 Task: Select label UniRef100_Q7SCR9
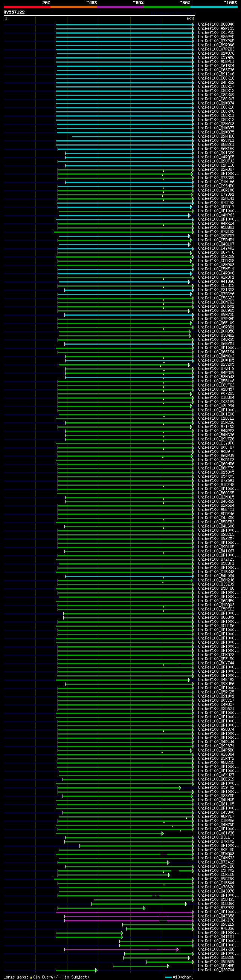pos(216,178)
